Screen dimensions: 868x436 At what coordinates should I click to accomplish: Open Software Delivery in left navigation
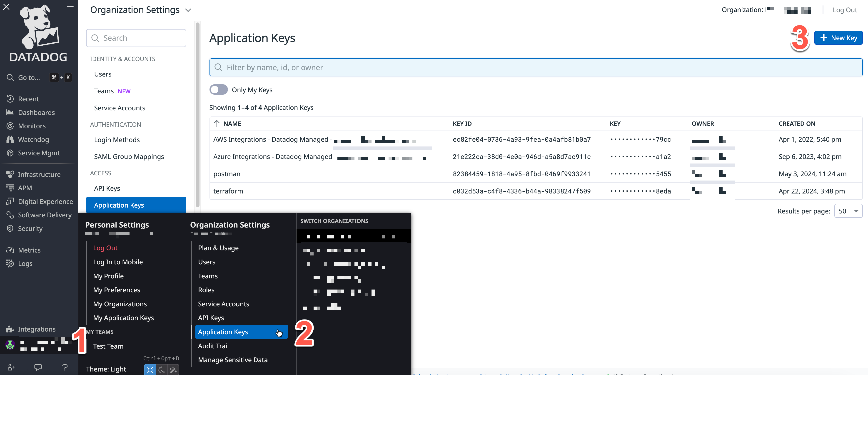(x=45, y=215)
